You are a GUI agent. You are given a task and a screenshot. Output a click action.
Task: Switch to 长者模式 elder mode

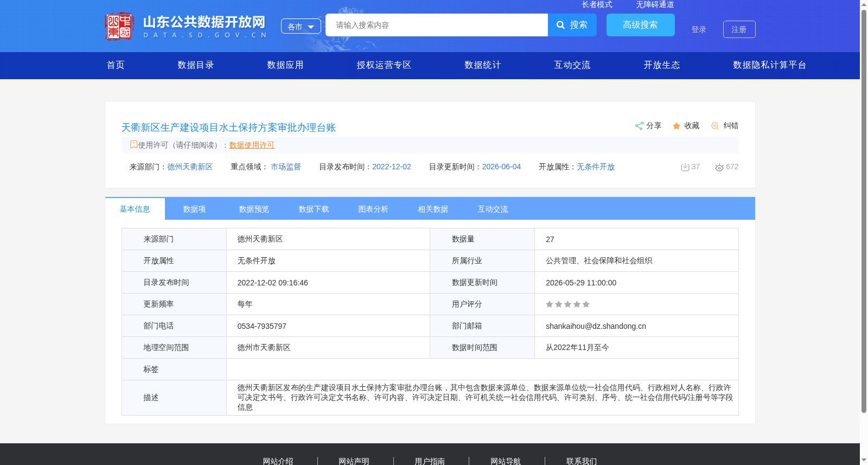point(597,4)
